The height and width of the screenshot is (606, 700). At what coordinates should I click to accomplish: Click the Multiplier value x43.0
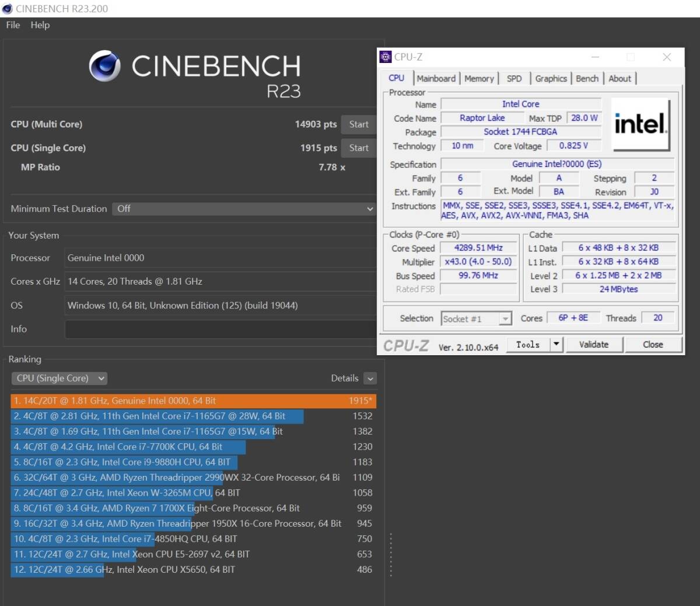[x=478, y=262]
